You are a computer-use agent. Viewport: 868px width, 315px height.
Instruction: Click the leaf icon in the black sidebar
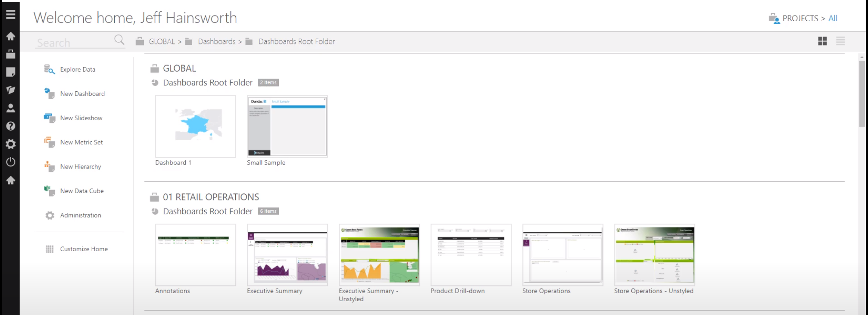point(11,90)
